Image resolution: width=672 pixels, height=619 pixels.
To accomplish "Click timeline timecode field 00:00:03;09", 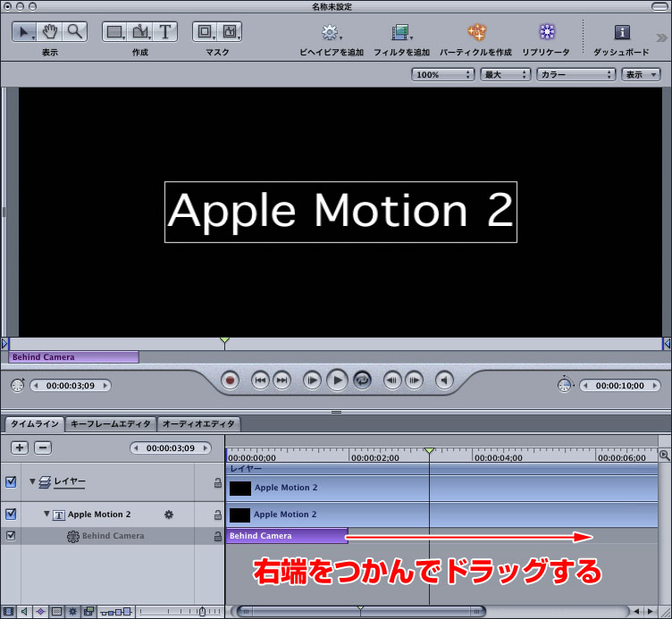I will [171, 448].
